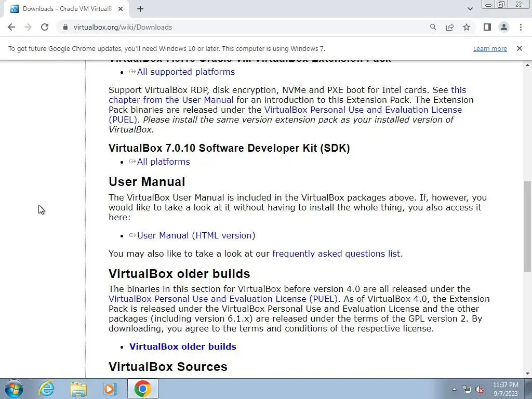
Task: Open the network tray icon
Action: tap(467, 389)
